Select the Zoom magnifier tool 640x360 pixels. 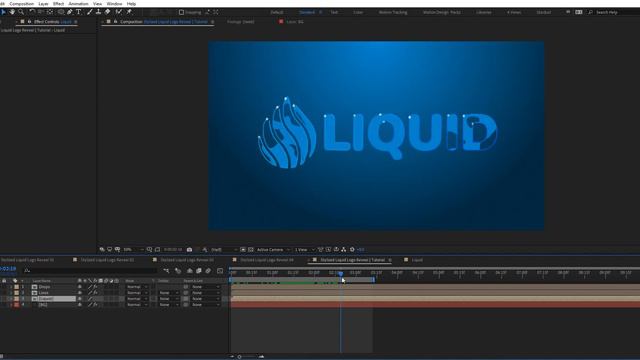point(21,12)
